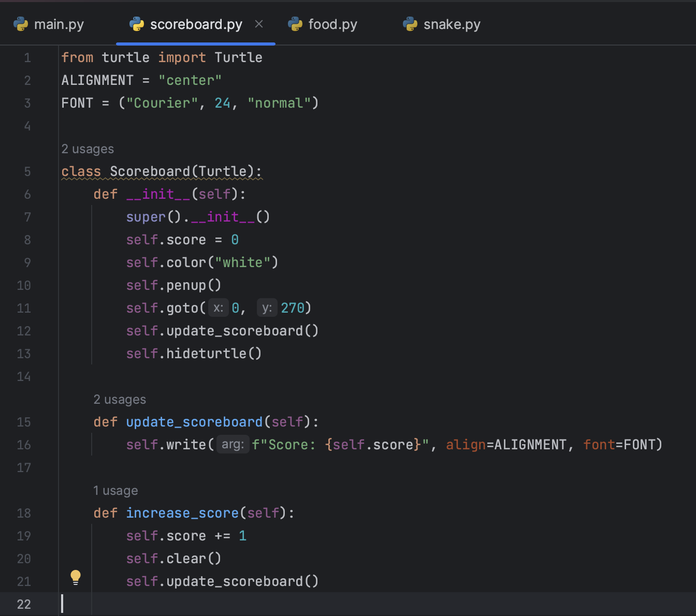Click the string "center"
696x616 pixels.
[x=190, y=80]
